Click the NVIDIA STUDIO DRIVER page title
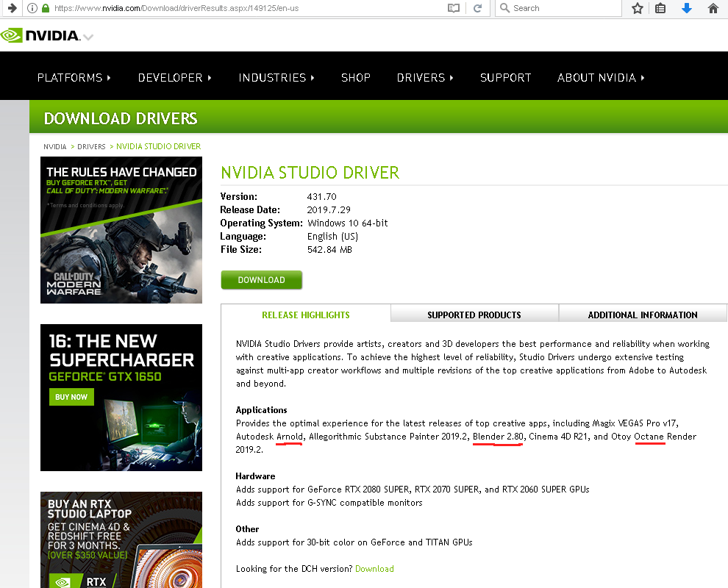728x588 pixels. pos(310,173)
